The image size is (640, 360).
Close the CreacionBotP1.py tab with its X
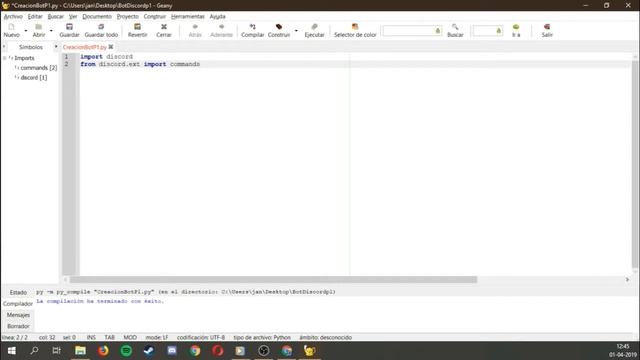111,47
